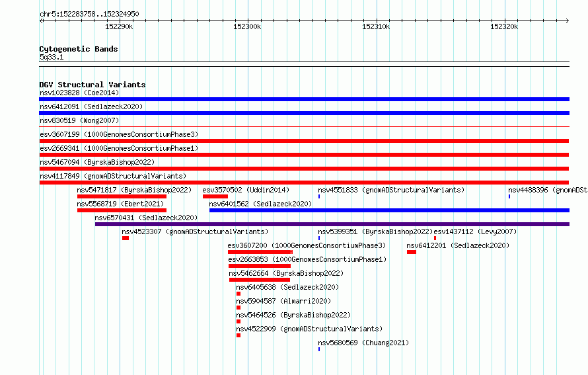The image size is (588, 375).
Task: Select nsv4488396 variant label
Action: tap(548, 190)
